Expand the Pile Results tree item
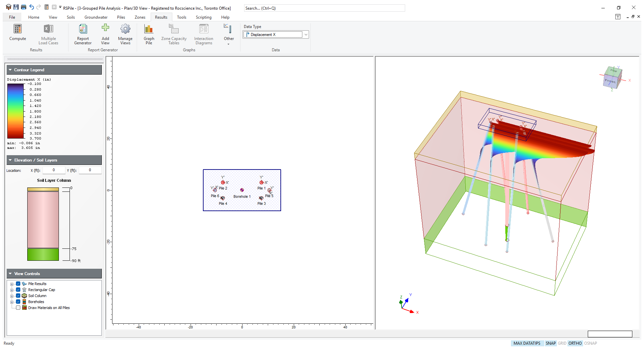The width and height of the screenshot is (644, 349). (12, 283)
